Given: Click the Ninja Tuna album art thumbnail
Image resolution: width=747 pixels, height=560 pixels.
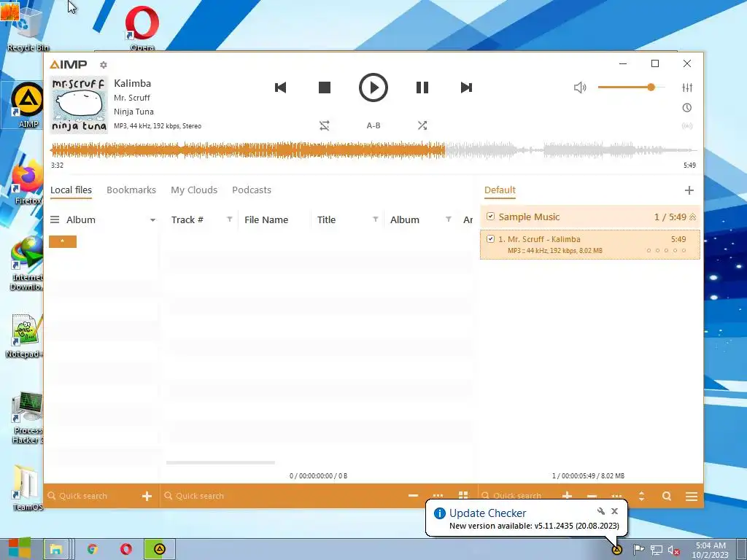Looking at the screenshot, I should (79, 105).
